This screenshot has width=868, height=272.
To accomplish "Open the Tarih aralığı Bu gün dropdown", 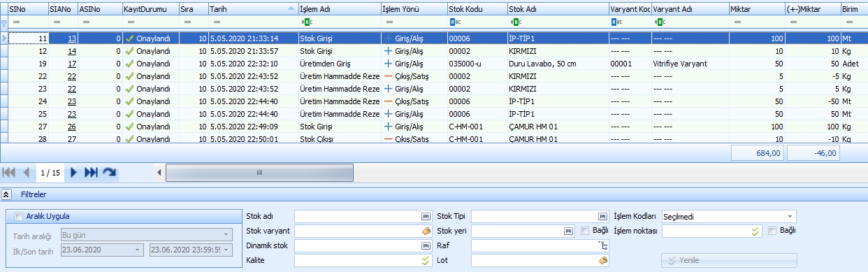I will click(226, 235).
